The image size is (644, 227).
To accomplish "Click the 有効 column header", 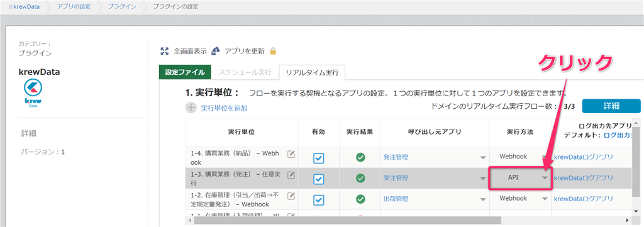I will tap(319, 132).
